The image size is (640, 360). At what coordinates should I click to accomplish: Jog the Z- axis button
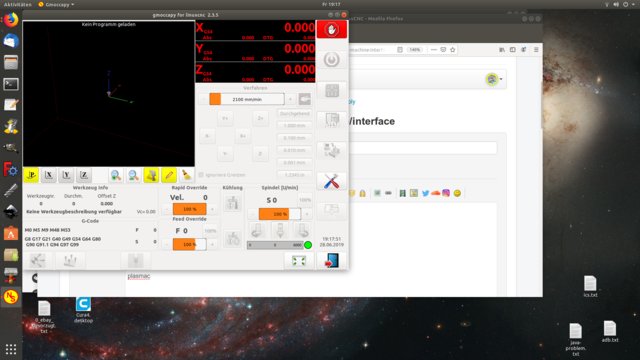[260, 154]
